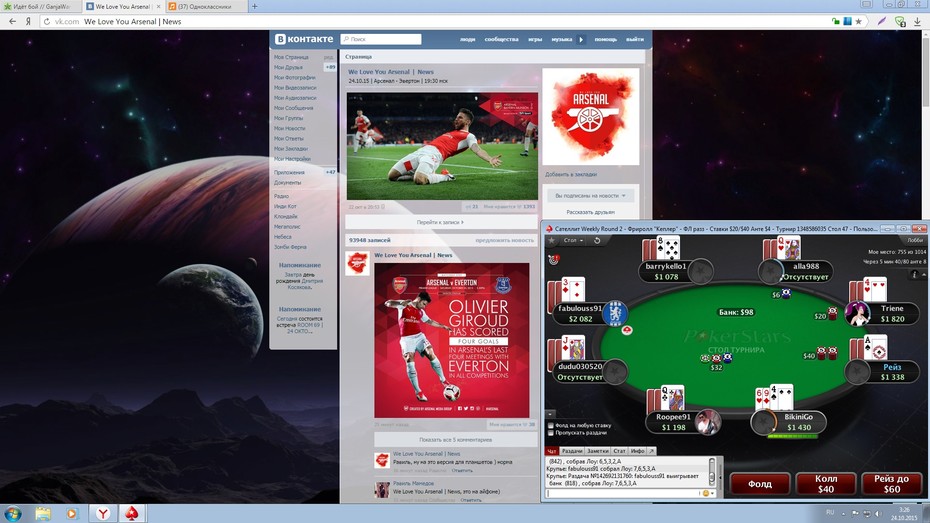Switch to 'Идет бой // GanjaWars' tab
This screenshot has height=523, width=930.
point(41,7)
